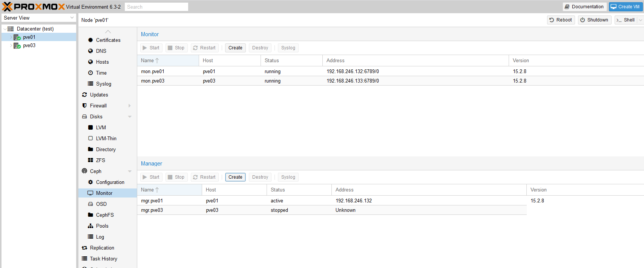This screenshot has width=644, height=268.
Task: Click the OSD drive icon
Action: click(x=90, y=204)
